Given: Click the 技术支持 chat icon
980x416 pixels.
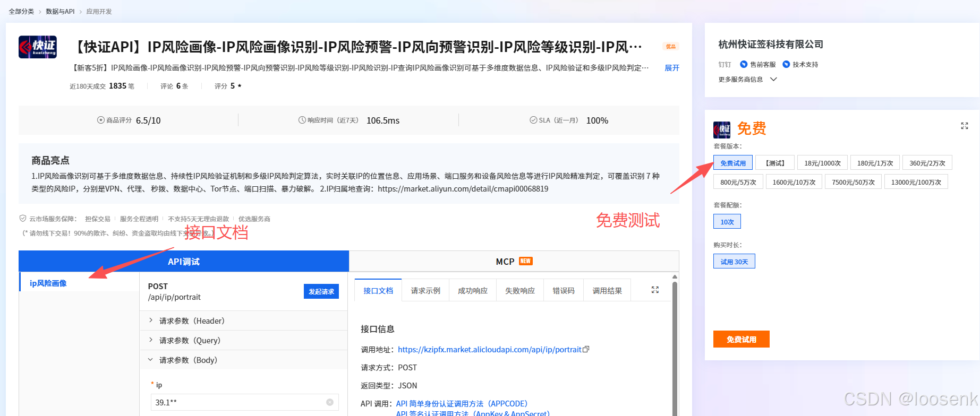Looking at the screenshot, I should pos(786,64).
